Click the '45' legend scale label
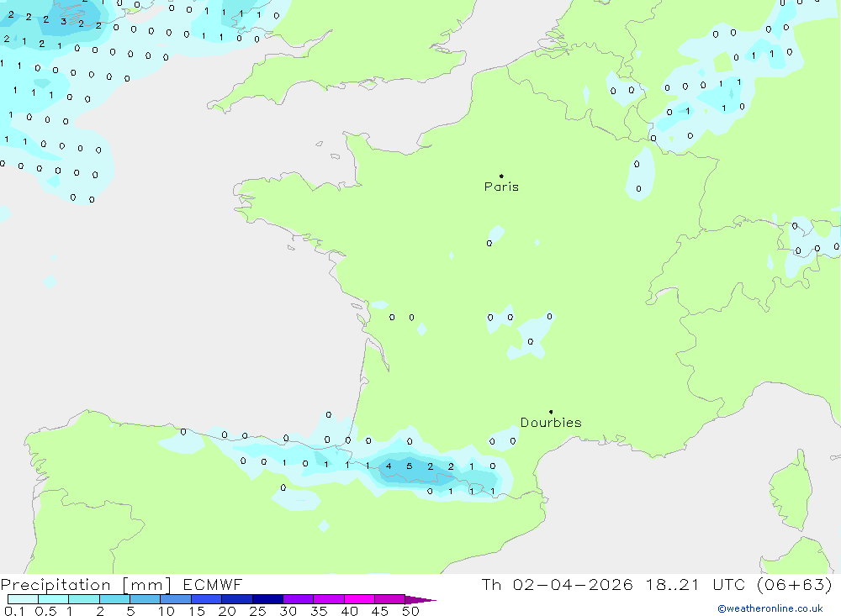This screenshot has height=616, width=841. tap(380, 611)
